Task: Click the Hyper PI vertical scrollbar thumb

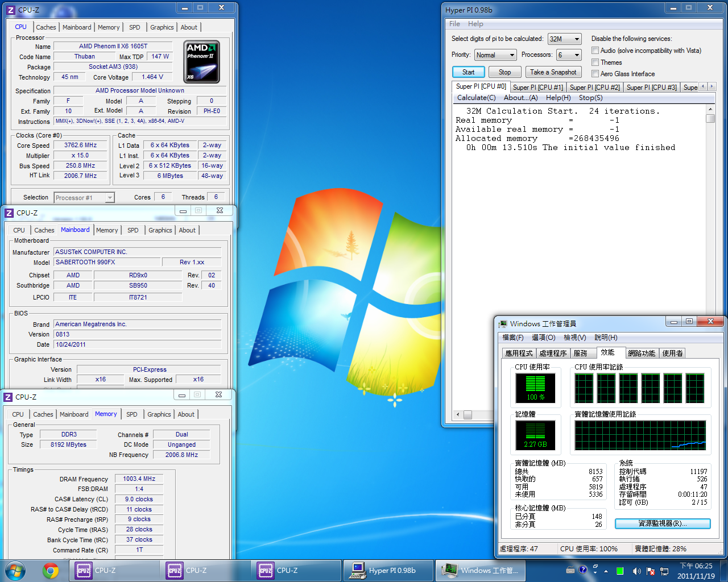Action: pyautogui.click(x=710, y=118)
